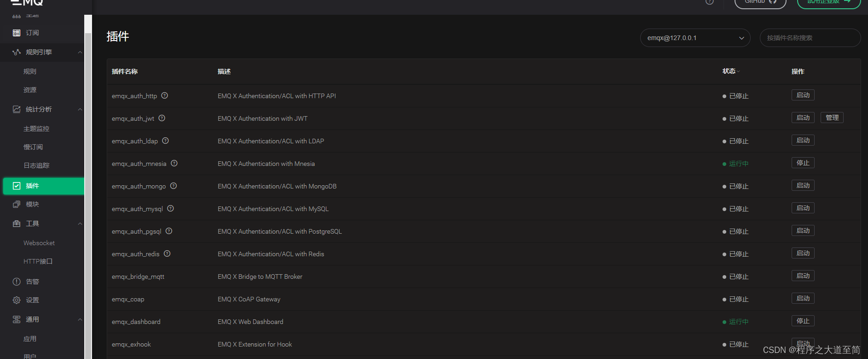Open 应用 menu item
This screenshot has width=868, height=359.
click(x=30, y=339)
